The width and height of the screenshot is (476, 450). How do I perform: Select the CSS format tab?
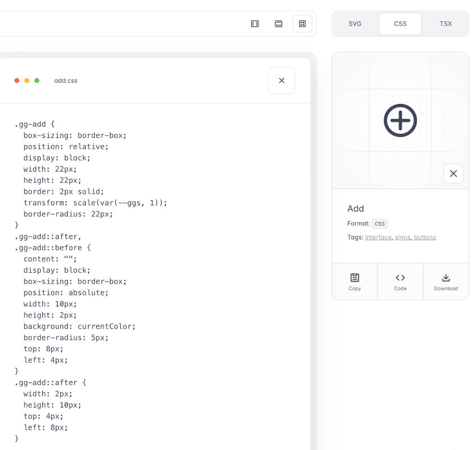coord(400,24)
